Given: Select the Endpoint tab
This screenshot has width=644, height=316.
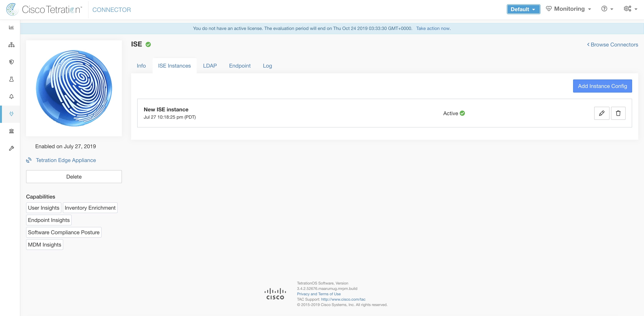Looking at the screenshot, I should point(239,66).
